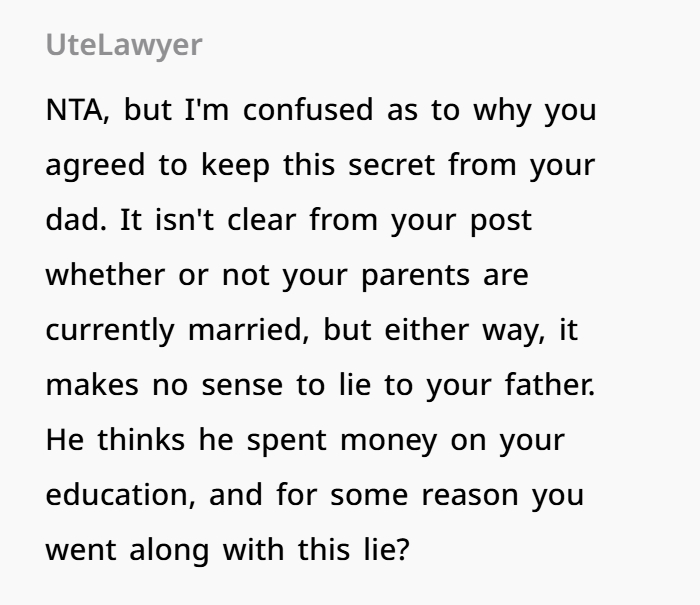The width and height of the screenshot is (700, 605).
Task: Click the word "confused" in the comment
Action: (x=308, y=110)
